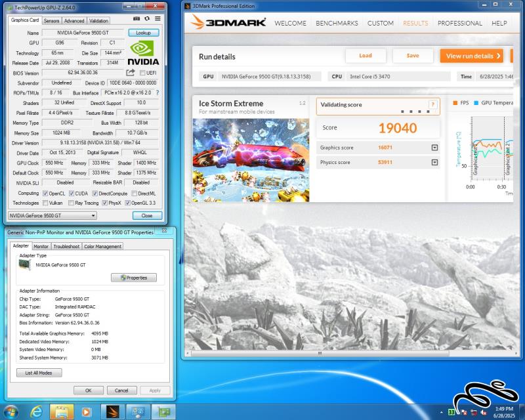Viewport: 525px width, 420px height.
Task: Toggle OpenCL checkbox
Action: tap(45, 193)
